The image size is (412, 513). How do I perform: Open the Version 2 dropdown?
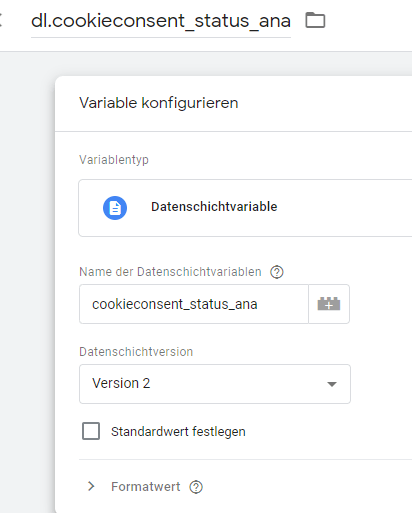tap(215, 384)
